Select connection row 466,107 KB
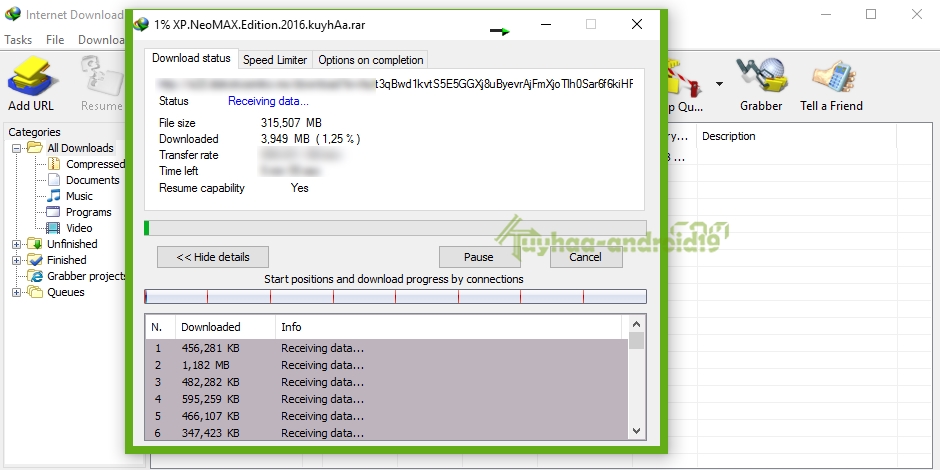 click(x=386, y=416)
